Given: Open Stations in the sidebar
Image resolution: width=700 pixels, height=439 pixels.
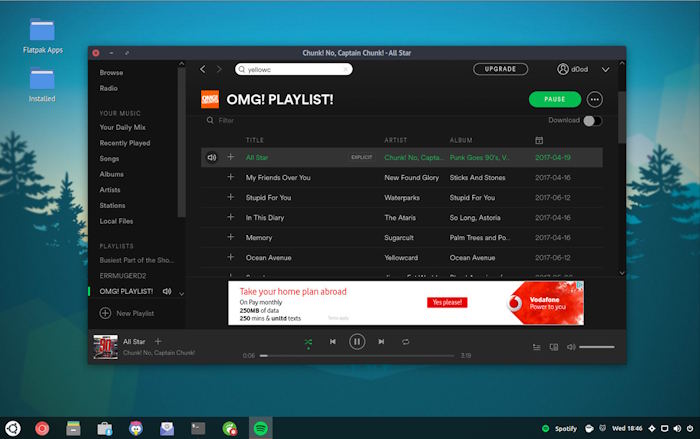Looking at the screenshot, I should click(112, 205).
